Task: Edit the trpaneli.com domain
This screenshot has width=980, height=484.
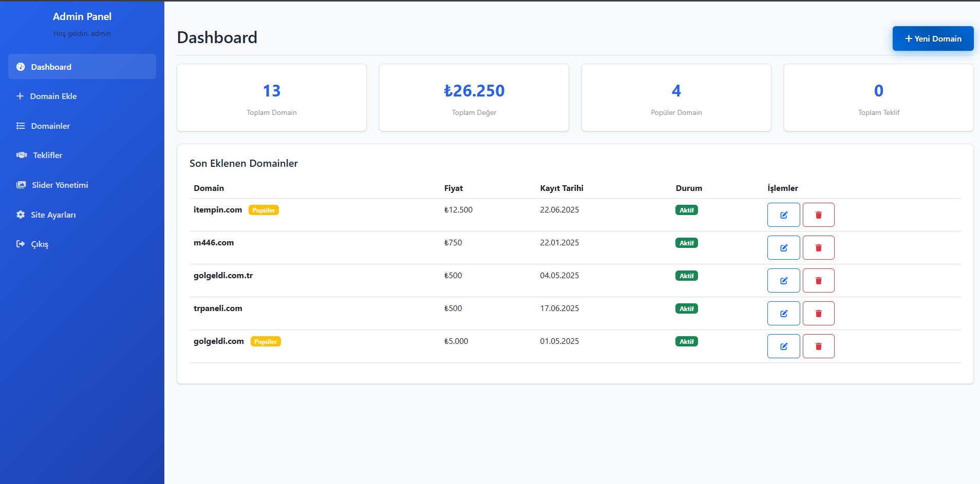Action: (x=783, y=314)
